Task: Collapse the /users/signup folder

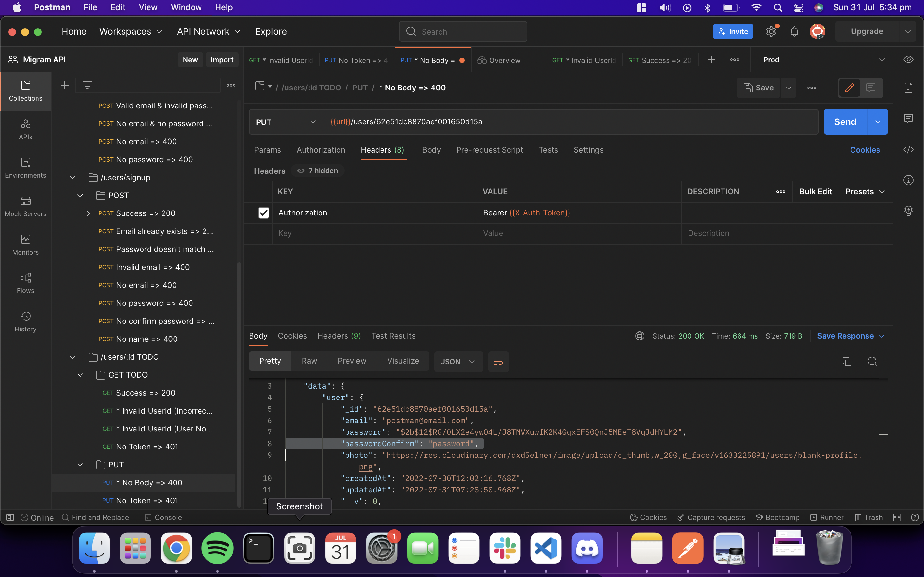Action: (72, 177)
